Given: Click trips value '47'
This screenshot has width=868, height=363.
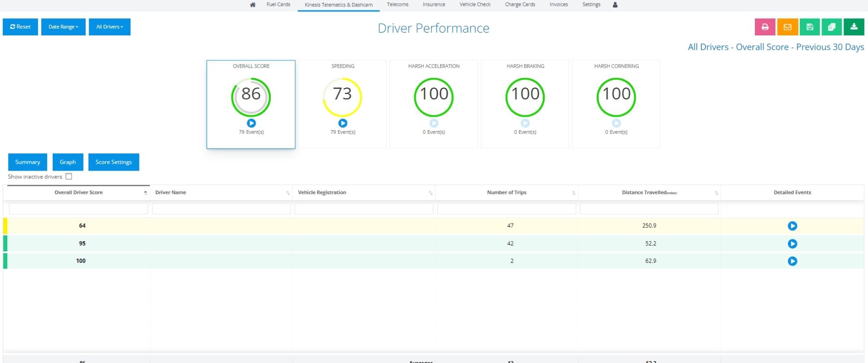Looking at the screenshot, I should [x=511, y=226].
